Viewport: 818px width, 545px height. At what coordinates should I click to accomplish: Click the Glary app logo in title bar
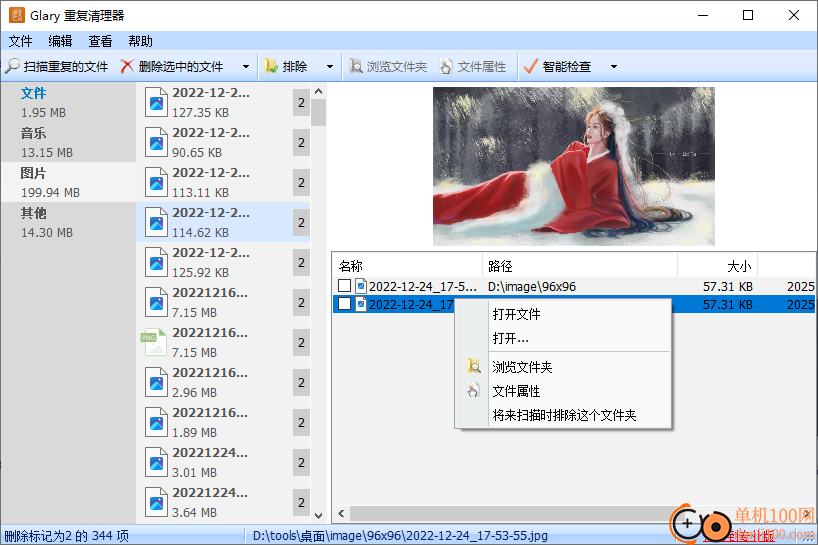17,15
